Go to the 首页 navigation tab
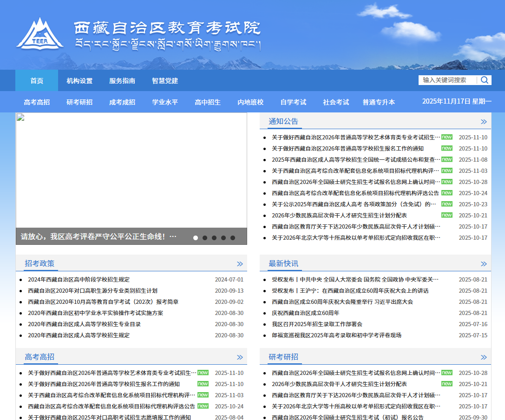The image size is (505, 420). 37,81
